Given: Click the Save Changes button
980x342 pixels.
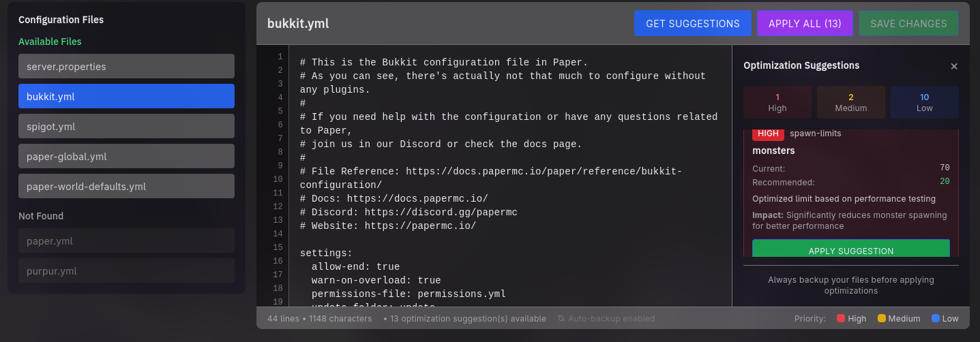Looking at the screenshot, I should pos(908,23).
